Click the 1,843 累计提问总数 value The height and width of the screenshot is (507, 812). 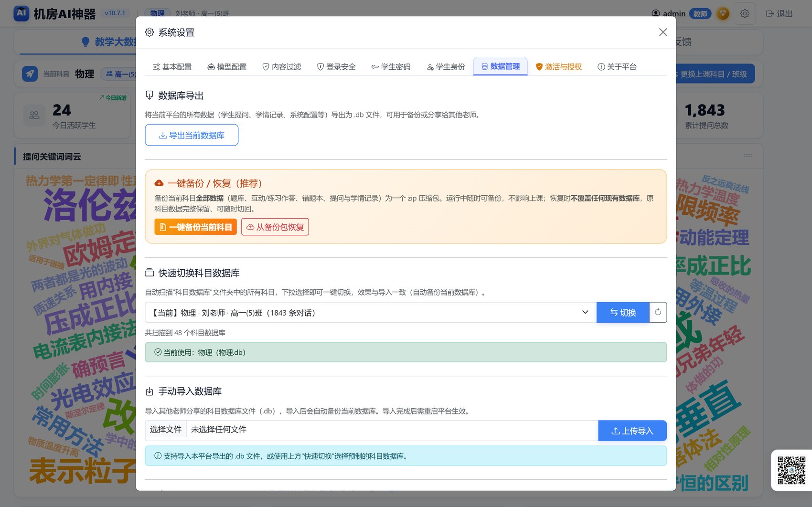tap(705, 111)
